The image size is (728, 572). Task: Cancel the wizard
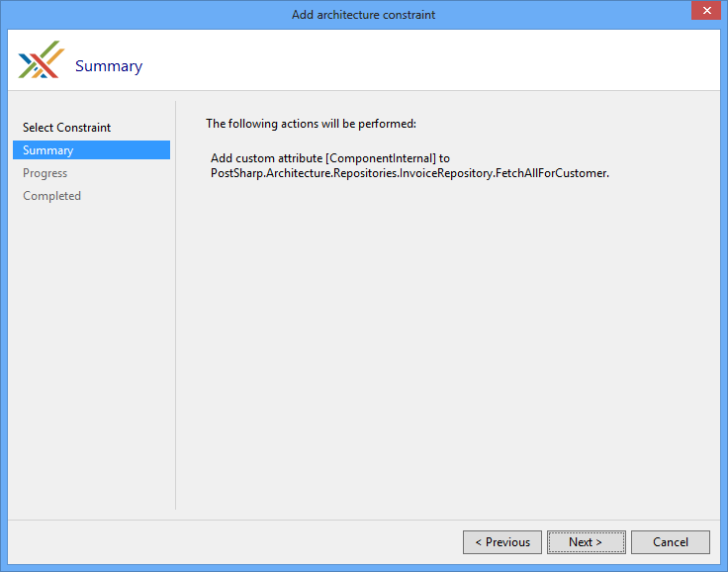[x=670, y=542]
